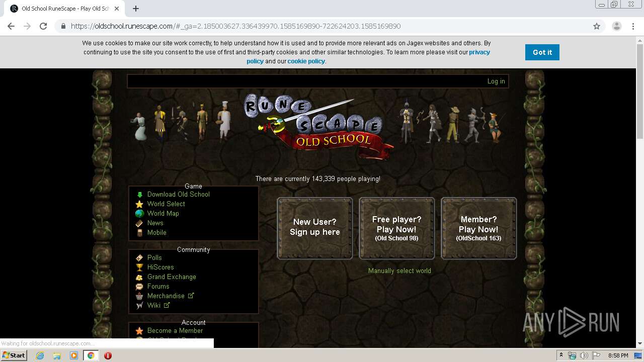Click the browser address bar URL
Viewport: 644px width, 362px height.
(x=235, y=26)
